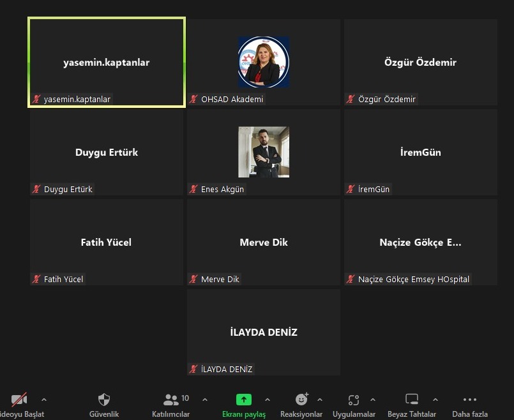Click the Naçize Gökçe Emsey HOspital label
This screenshot has width=514, height=420.
tap(414, 279)
